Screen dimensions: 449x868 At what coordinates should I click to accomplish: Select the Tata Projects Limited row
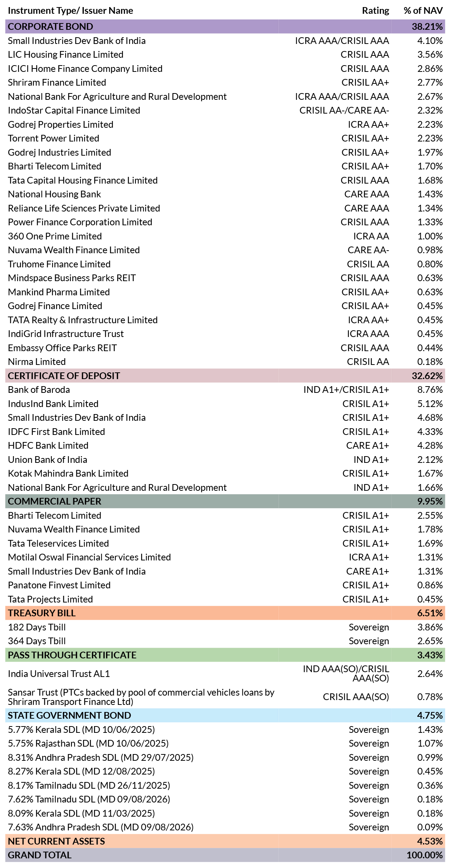(x=225, y=599)
